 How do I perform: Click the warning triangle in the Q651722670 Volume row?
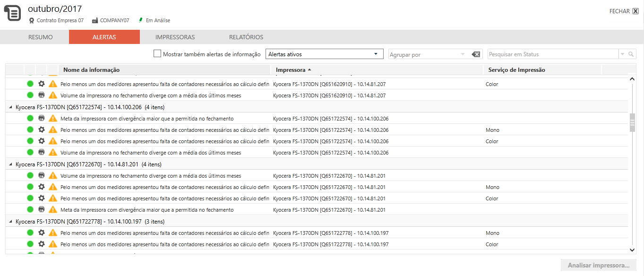53,176
